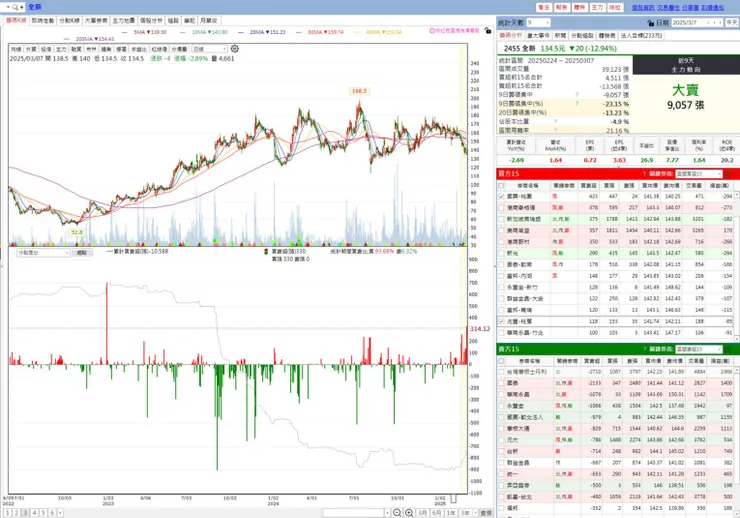Switch to the 即時走勢 tab

[43, 21]
